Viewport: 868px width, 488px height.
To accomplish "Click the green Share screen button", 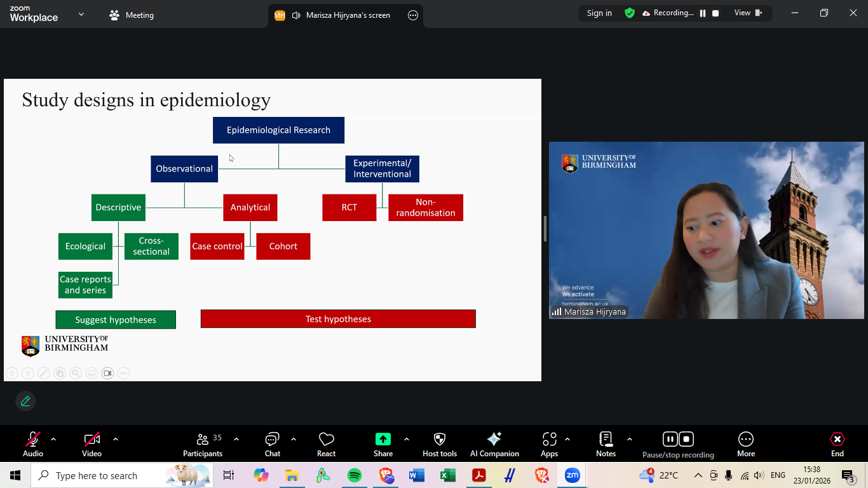I will click(x=383, y=444).
